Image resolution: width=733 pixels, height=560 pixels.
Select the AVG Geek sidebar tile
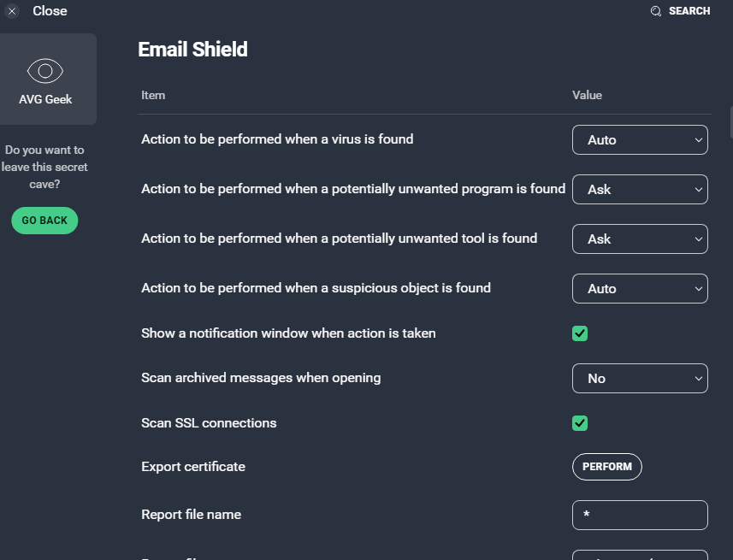[x=46, y=80]
